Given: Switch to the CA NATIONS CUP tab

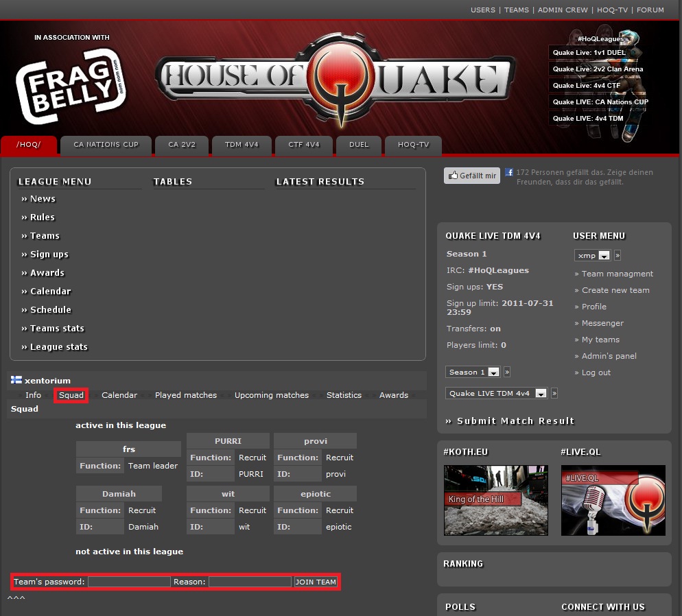Looking at the screenshot, I should (x=106, y=145).
